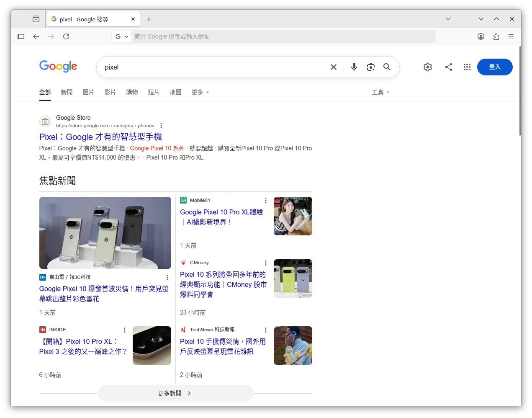Click the 更多新聞 more news button

click(x=175, y=393)
